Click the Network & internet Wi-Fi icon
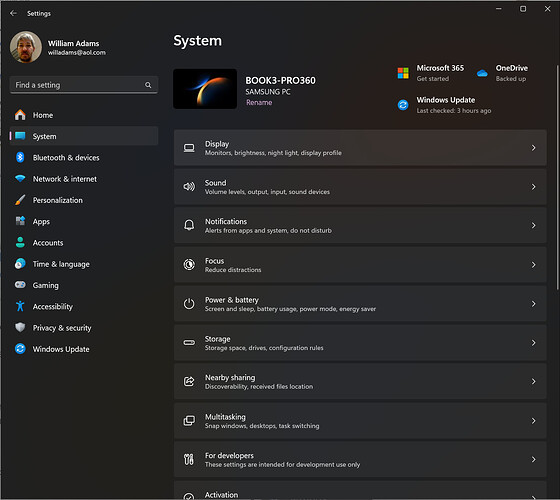Viewport: 560px width, 500px height. point(20,179)
